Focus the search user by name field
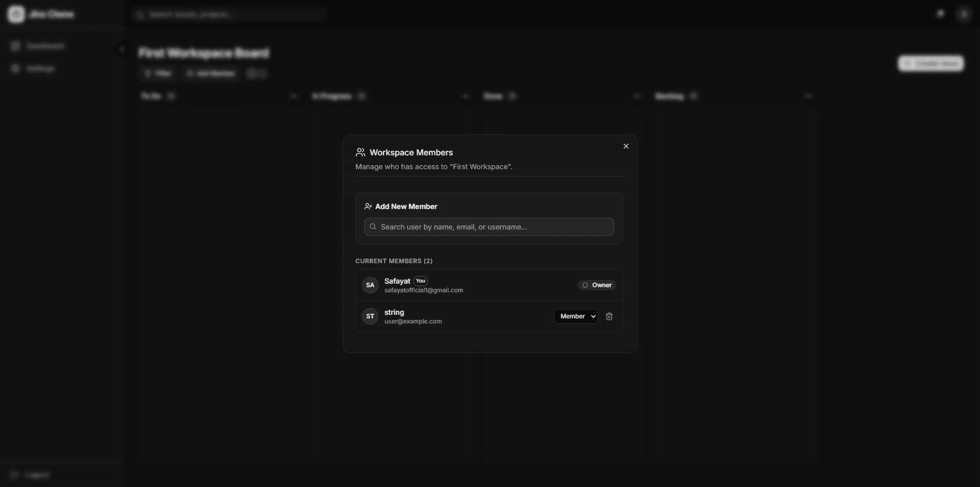 click(489, 227)
